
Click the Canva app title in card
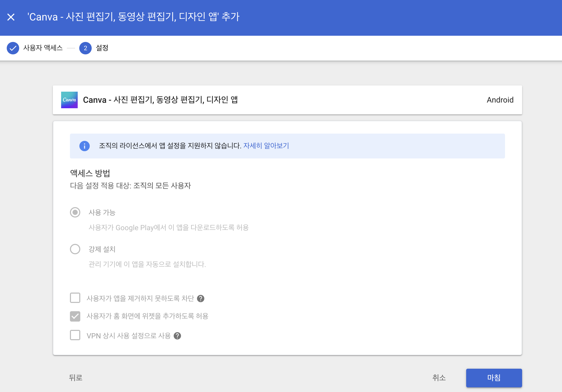(x=160, y=100)
